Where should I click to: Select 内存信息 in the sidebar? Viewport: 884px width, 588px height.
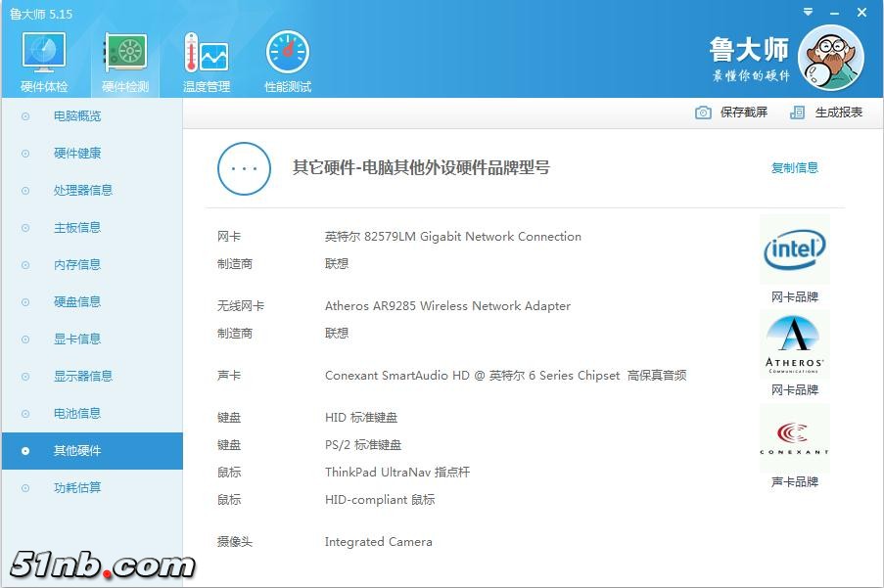[77, 265]
